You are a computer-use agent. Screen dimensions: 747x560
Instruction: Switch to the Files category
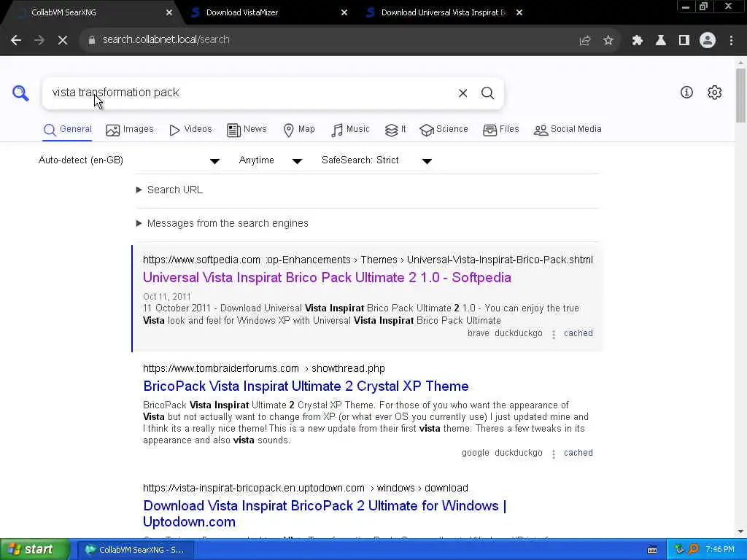click(x=500, y=130)
